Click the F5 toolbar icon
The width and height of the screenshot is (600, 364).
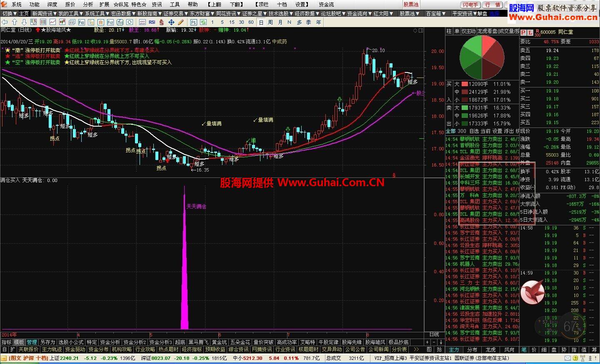click(193, 22)
